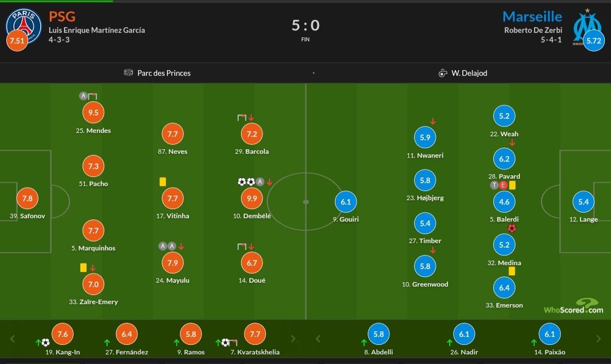Click the goal ball icon beside Kang-In

click(46, 342)
